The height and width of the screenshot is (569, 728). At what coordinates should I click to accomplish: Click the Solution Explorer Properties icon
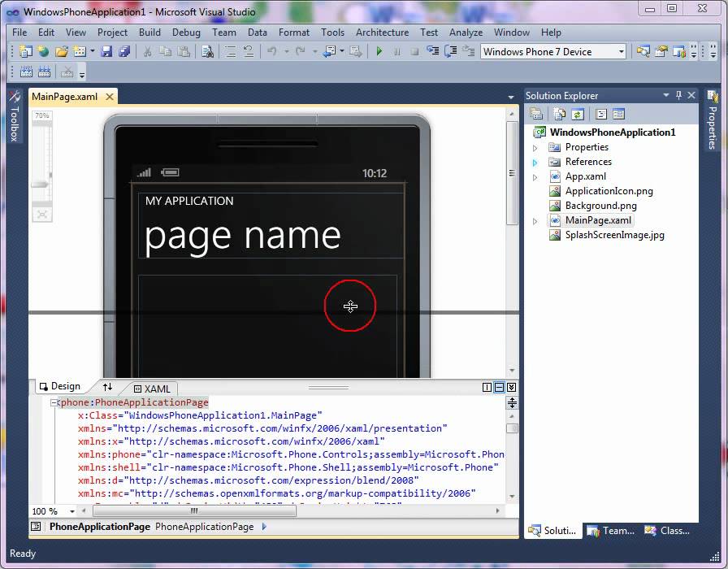pos(536,114)
